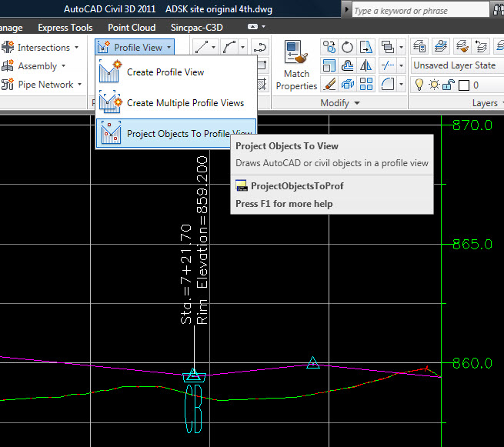Select the Polyline tool
The image size is (504, 447).
[x=260, y=47]
